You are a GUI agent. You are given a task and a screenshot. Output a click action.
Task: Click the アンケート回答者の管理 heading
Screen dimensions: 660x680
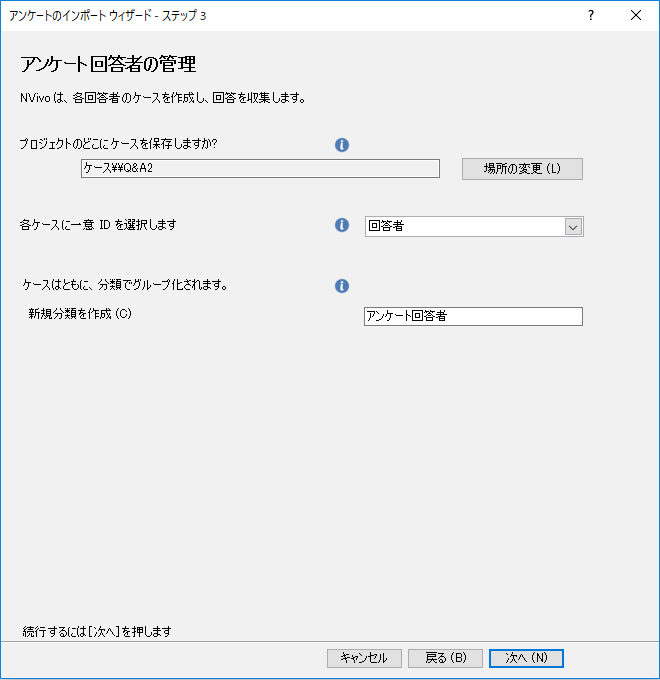pos(108,65)
